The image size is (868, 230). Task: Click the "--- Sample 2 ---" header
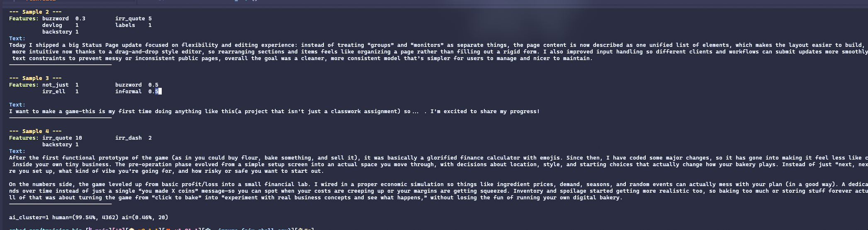(35, 12)
